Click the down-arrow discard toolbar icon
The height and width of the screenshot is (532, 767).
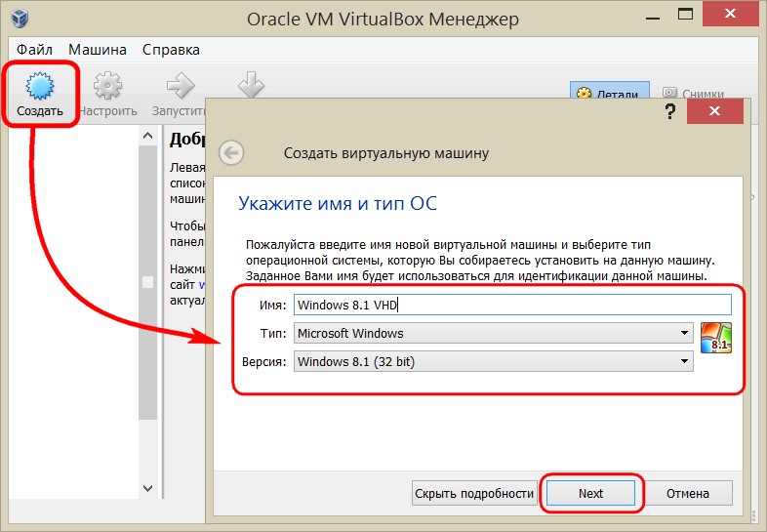point(251,84)
